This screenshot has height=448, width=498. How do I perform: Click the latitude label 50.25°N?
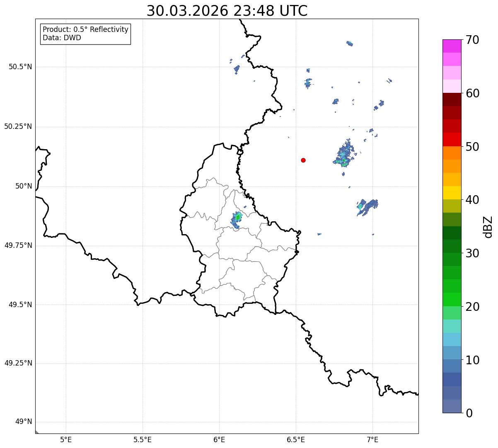(18, 126)
